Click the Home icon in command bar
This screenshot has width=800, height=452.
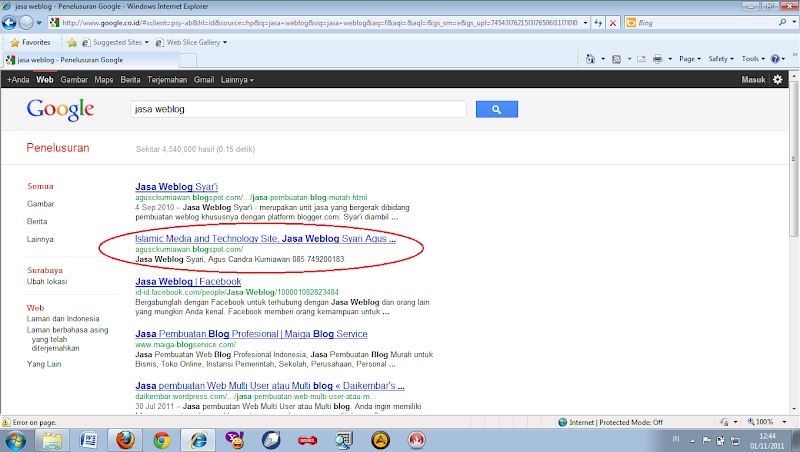590,59
